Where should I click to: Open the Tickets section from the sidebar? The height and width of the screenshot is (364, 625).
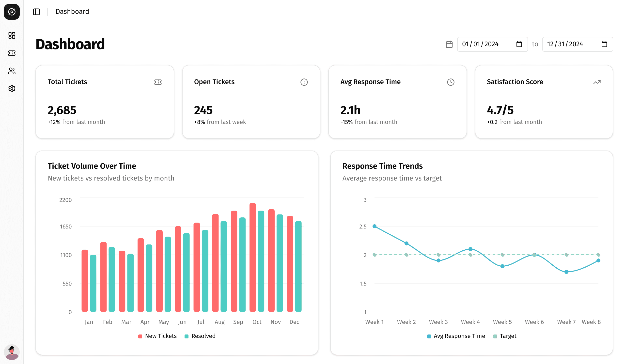(x=12, y=53)
